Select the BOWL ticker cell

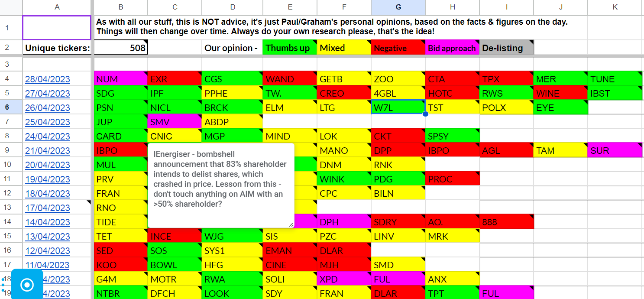(x=175, y=265)
